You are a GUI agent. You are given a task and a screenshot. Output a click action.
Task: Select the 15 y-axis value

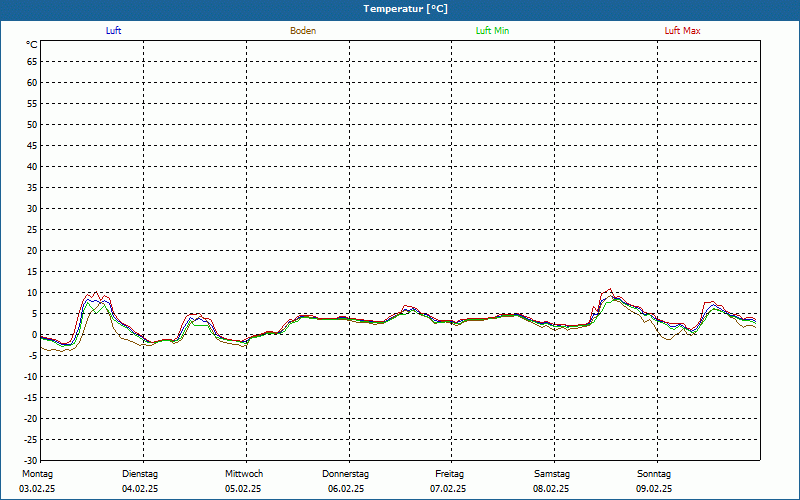pos(32,271)
